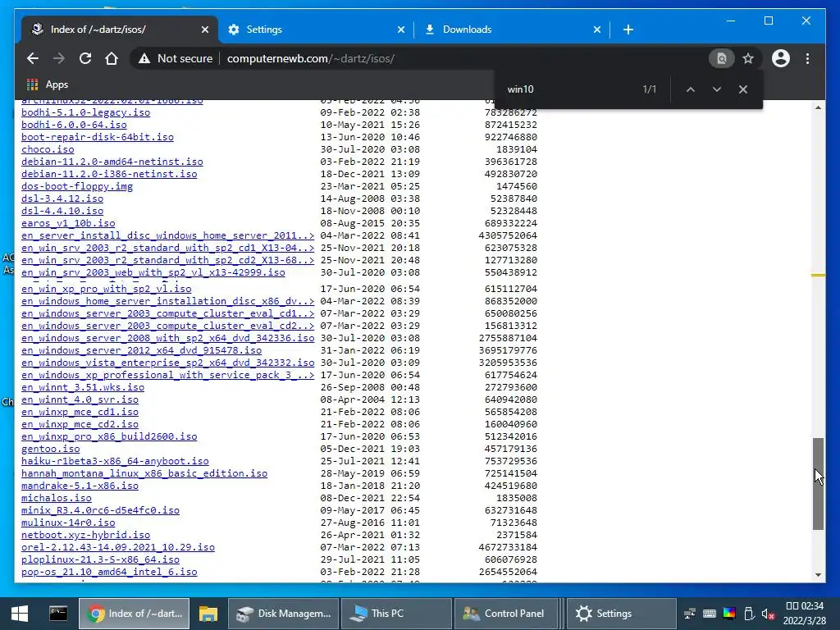
Task: Download netboot.xyz-hybrid.iso
Action: 85,535
